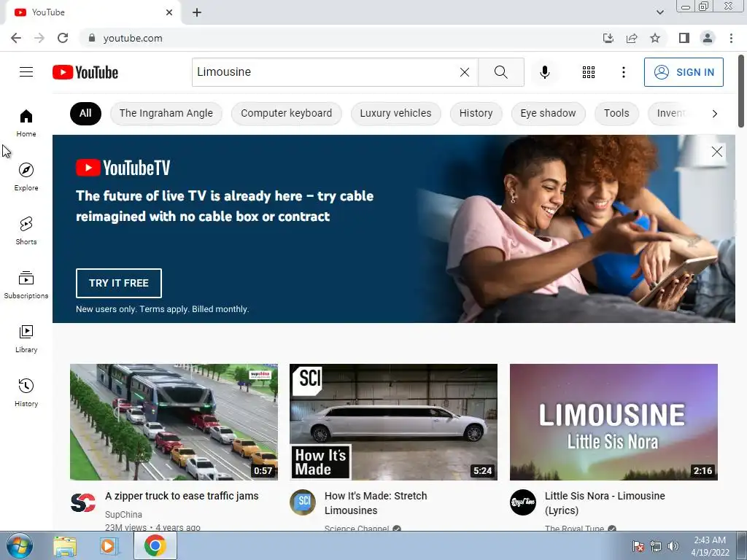Click the zipper truck video thumbnail

(174, 422)
